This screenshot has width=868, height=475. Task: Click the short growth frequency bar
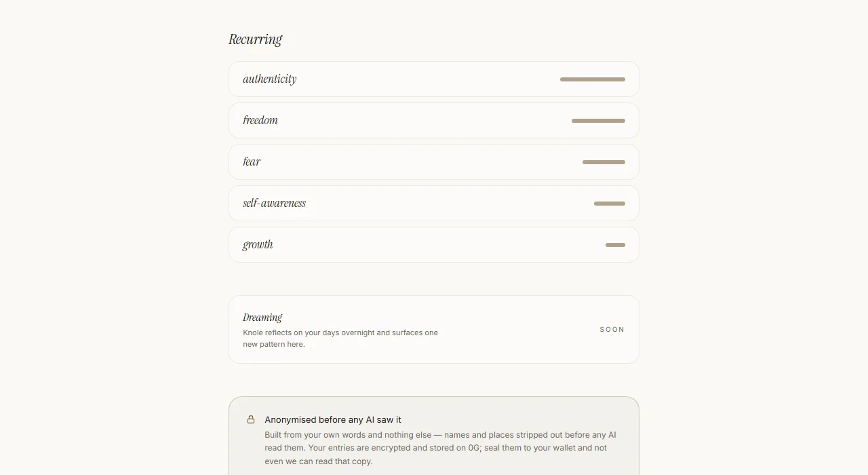pyautogui.click(x=615, y=245)
